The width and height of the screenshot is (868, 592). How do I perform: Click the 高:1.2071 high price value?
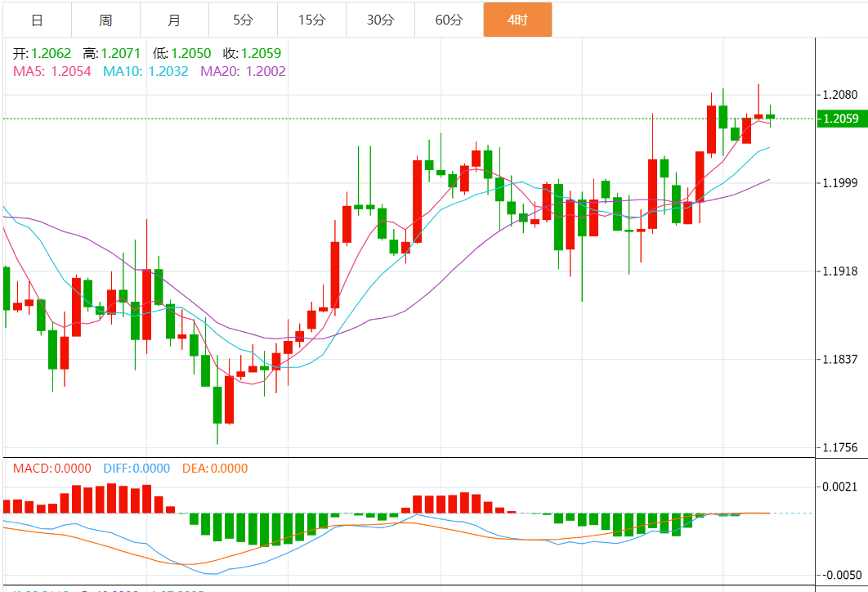point(112,53)
